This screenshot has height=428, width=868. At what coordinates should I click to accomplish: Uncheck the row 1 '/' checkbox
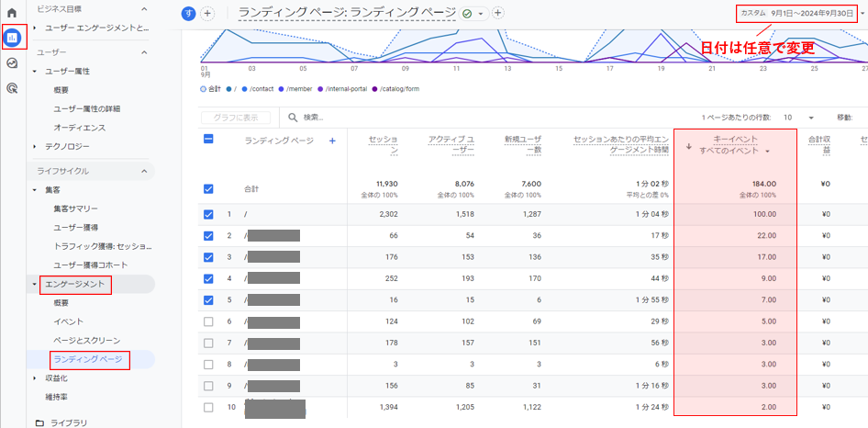click(x=208, y=215)
